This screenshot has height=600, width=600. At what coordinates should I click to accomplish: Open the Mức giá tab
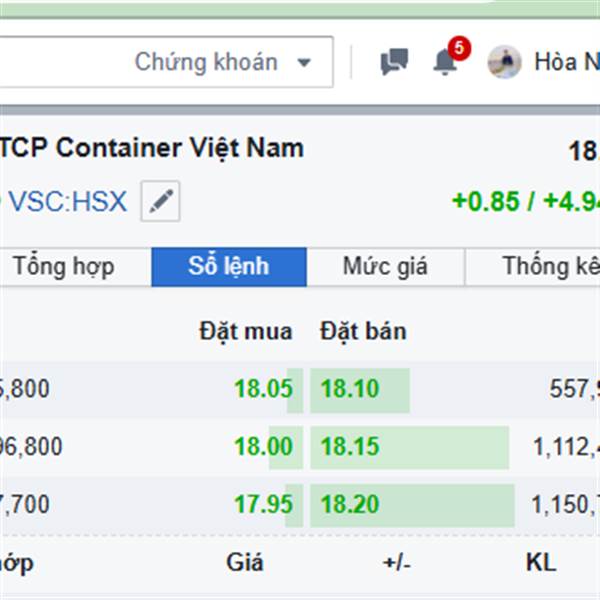point(385,267)
